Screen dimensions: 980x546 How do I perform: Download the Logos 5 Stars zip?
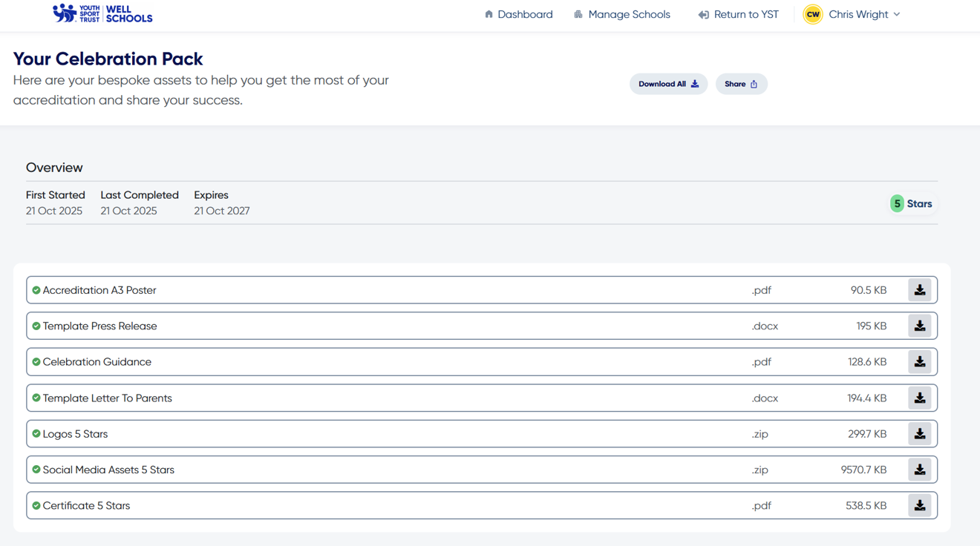point(919,434)
